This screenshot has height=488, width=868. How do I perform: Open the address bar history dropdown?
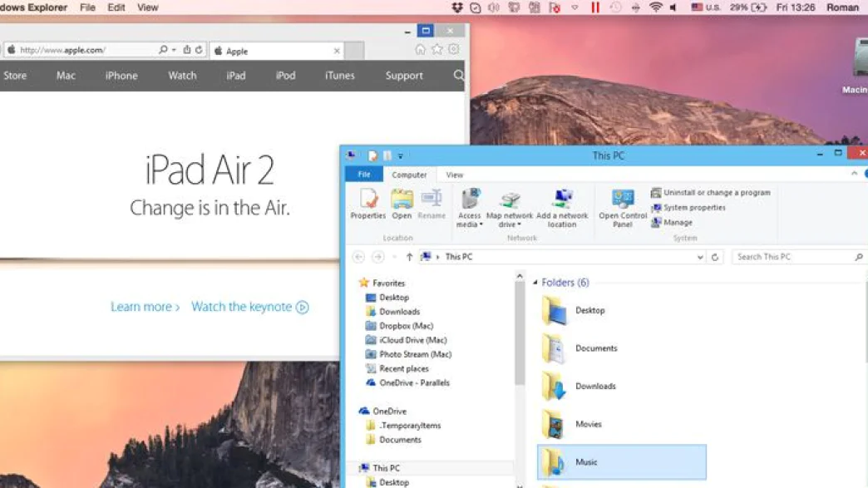click(700, 257)
